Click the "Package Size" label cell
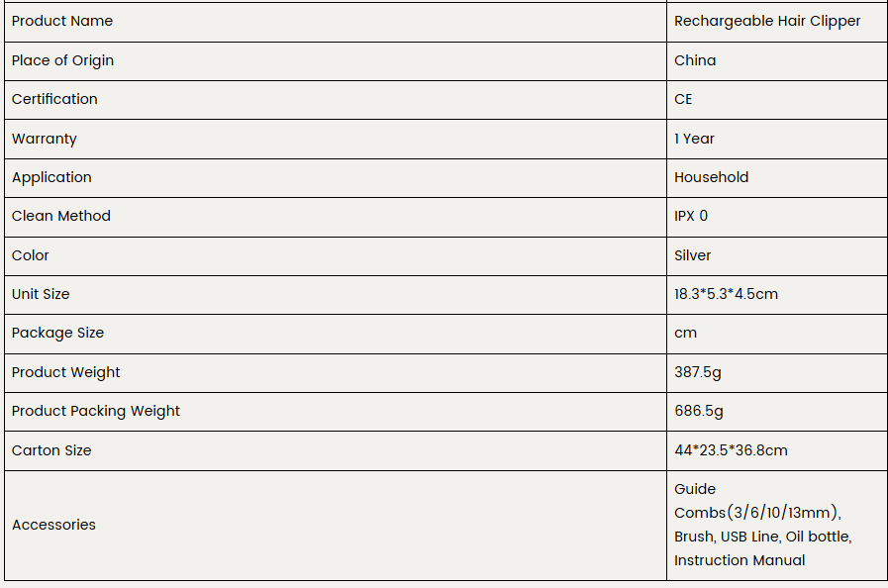Image resolution: width=888 pixels, height=588 pixels. click(x=57, y=333)
